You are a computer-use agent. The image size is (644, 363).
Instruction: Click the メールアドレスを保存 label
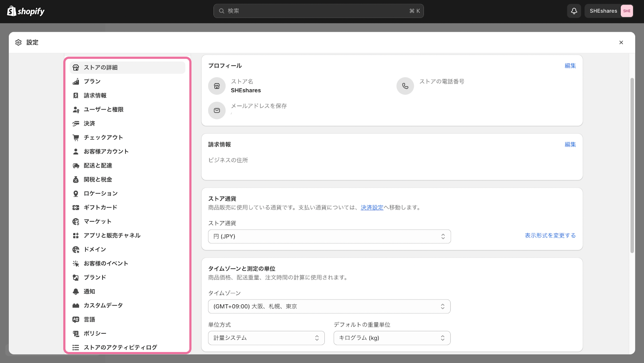tap(259, 106)
